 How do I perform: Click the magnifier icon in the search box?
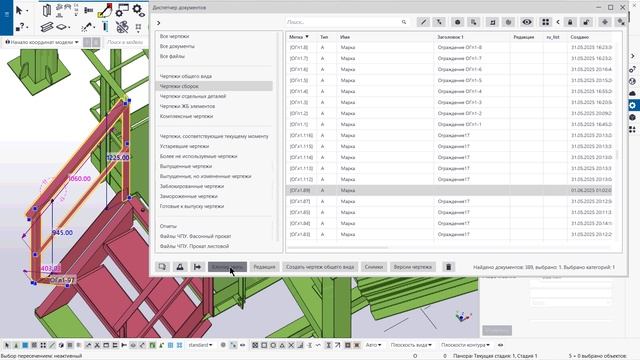[404, 22]
